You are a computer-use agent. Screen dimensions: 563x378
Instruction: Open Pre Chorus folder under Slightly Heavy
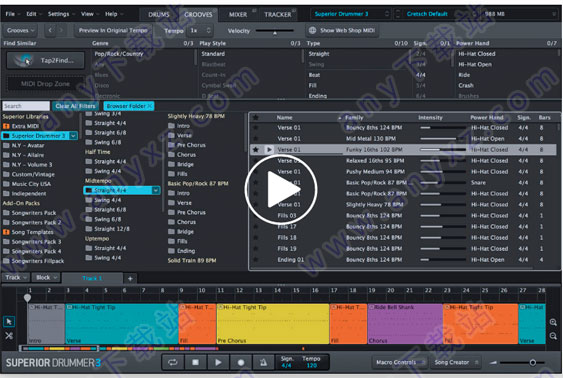click(187, 145)
